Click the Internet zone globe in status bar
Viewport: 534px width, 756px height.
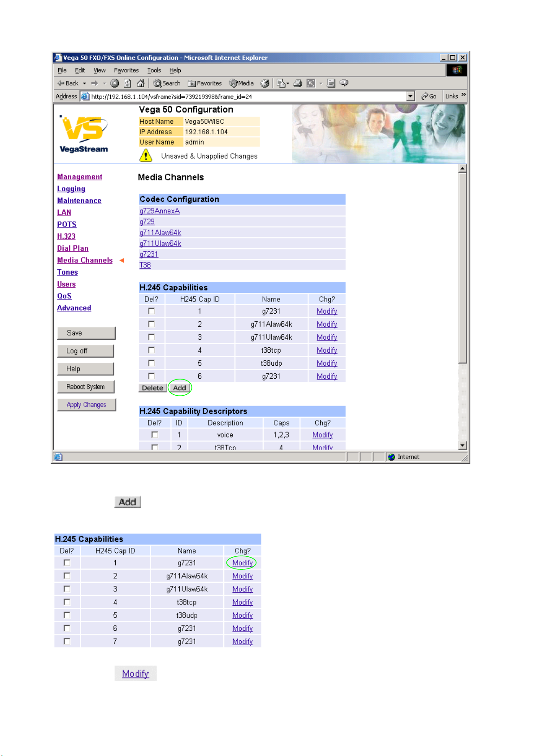(391, 457)
